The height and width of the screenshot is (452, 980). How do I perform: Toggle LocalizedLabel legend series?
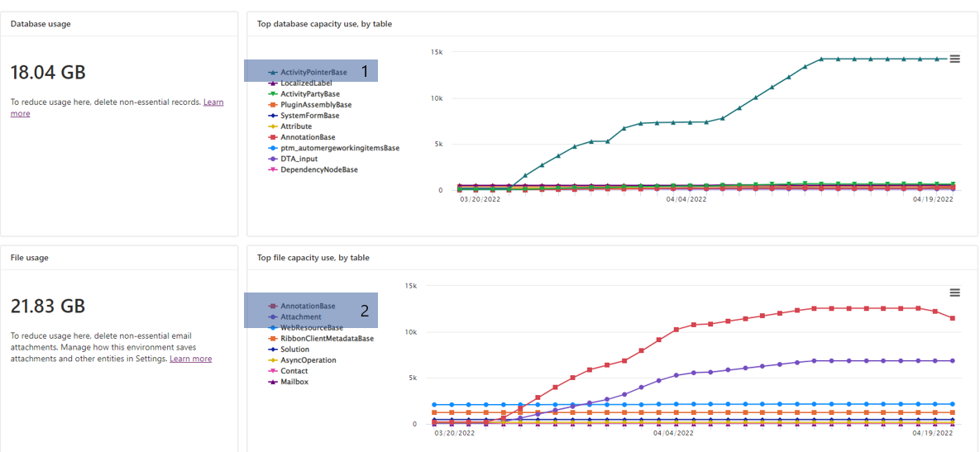coord(300,83)
